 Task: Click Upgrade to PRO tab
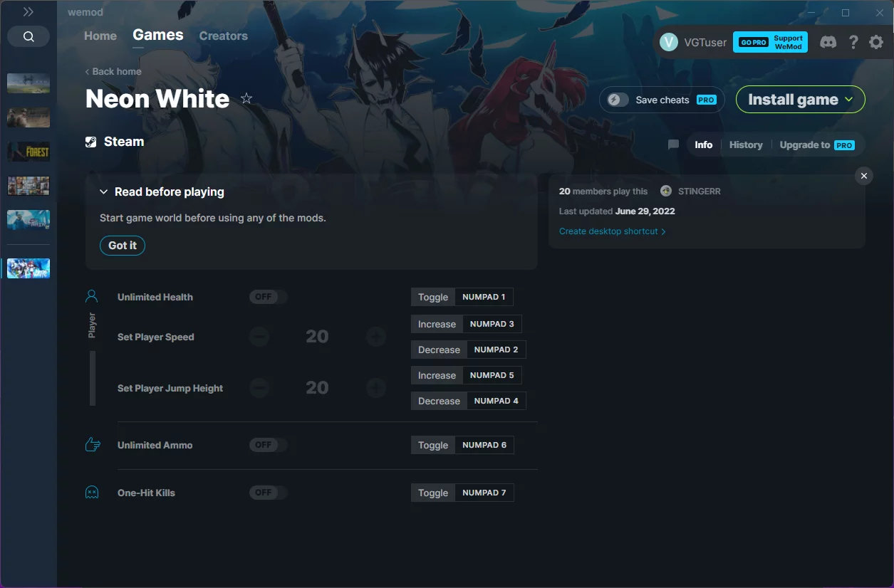(x=817, y=145)
